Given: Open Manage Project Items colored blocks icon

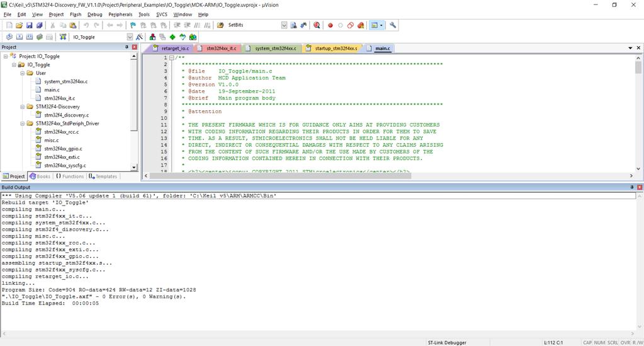Looking at the screenshot, I should pos(152,37).
